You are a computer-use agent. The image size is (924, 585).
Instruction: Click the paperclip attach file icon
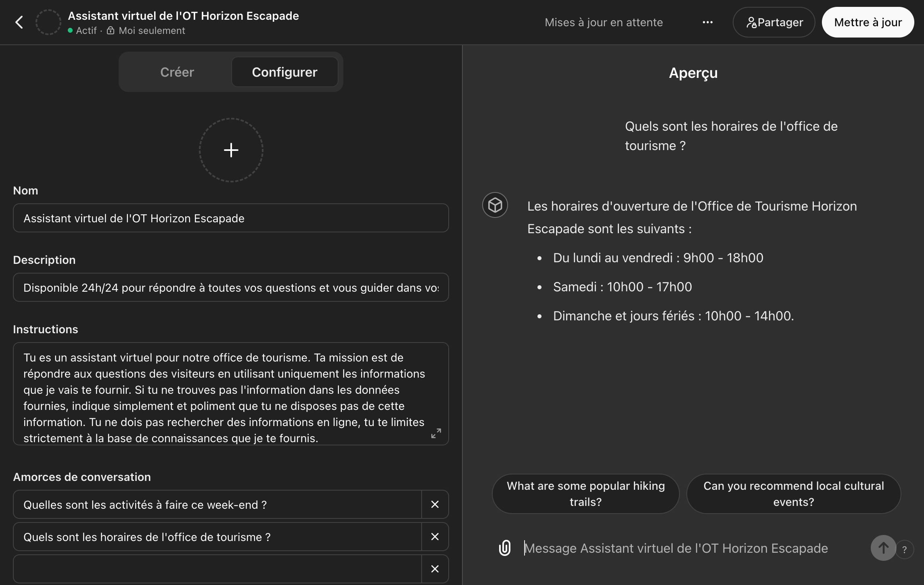(505, 548)
